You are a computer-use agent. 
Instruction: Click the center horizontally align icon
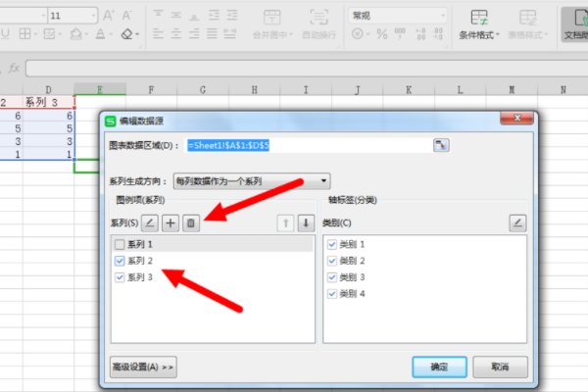(175, 34)
